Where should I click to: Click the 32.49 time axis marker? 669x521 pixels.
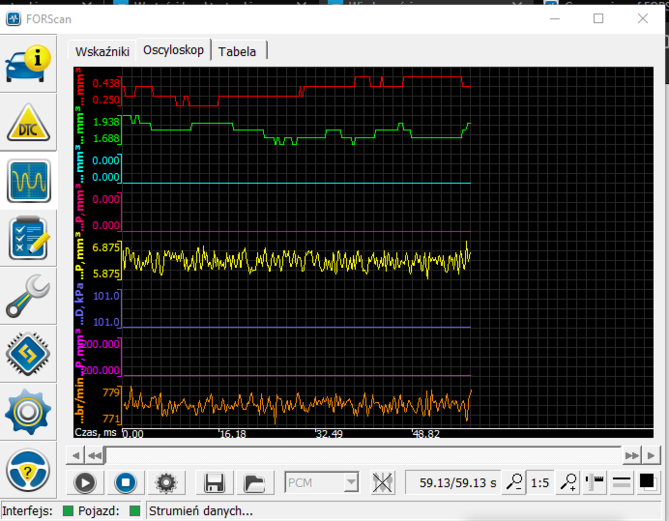[329, 434]
